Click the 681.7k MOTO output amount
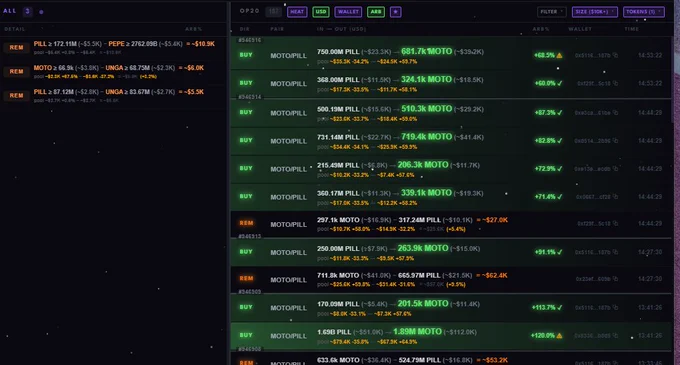 click(x=426, y=51)
